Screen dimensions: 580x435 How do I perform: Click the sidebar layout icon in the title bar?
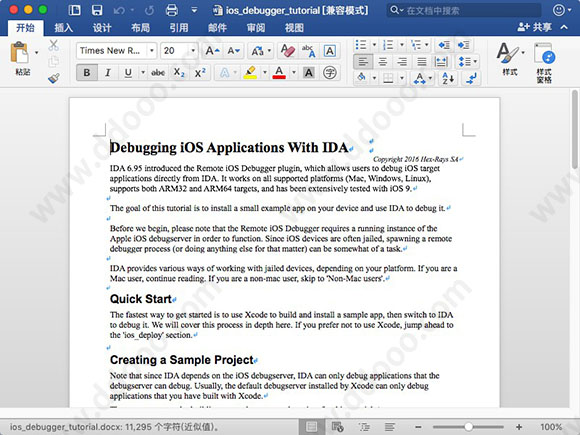click(x=74, y=10)
